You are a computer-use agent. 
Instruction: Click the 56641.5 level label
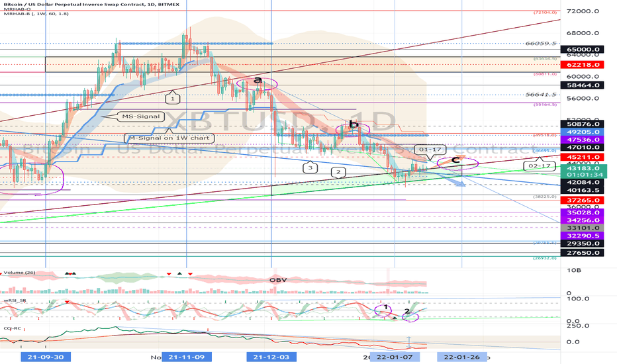540,95
